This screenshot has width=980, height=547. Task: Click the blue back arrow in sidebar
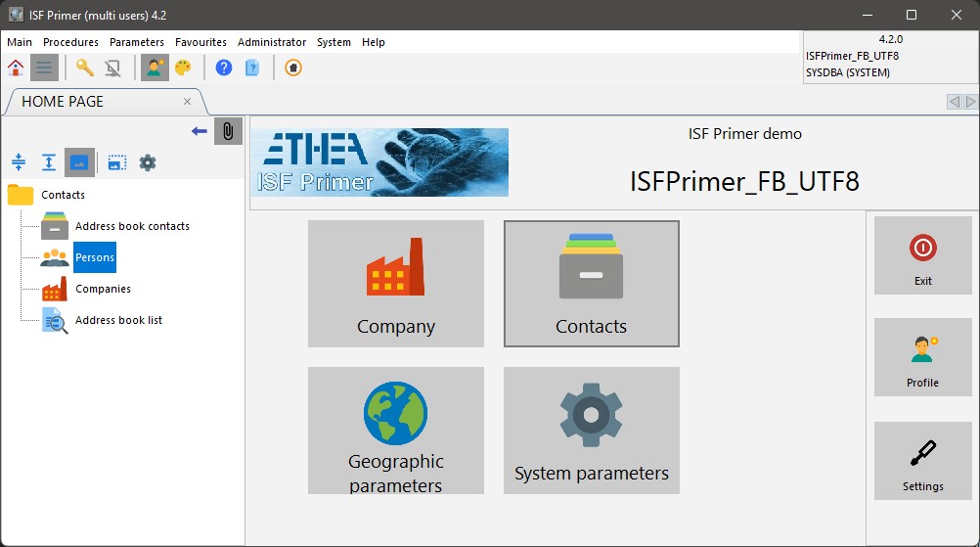[200, 131]
